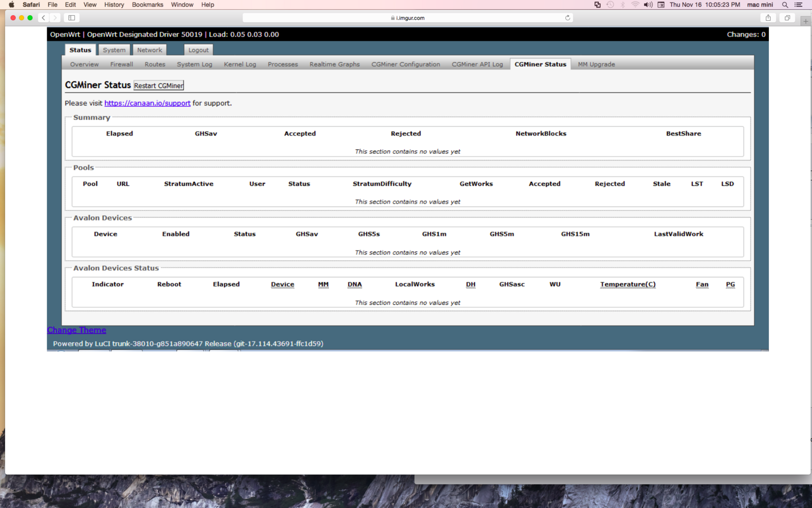Show all tabs overview icon

787,18
